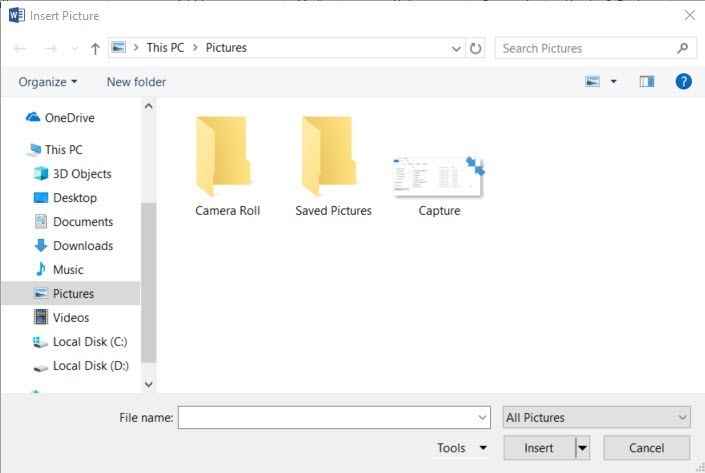The width and height of the screenshot is (705, 473).
Task: Select OneDrive in the navigation pane
Action: 60,118
